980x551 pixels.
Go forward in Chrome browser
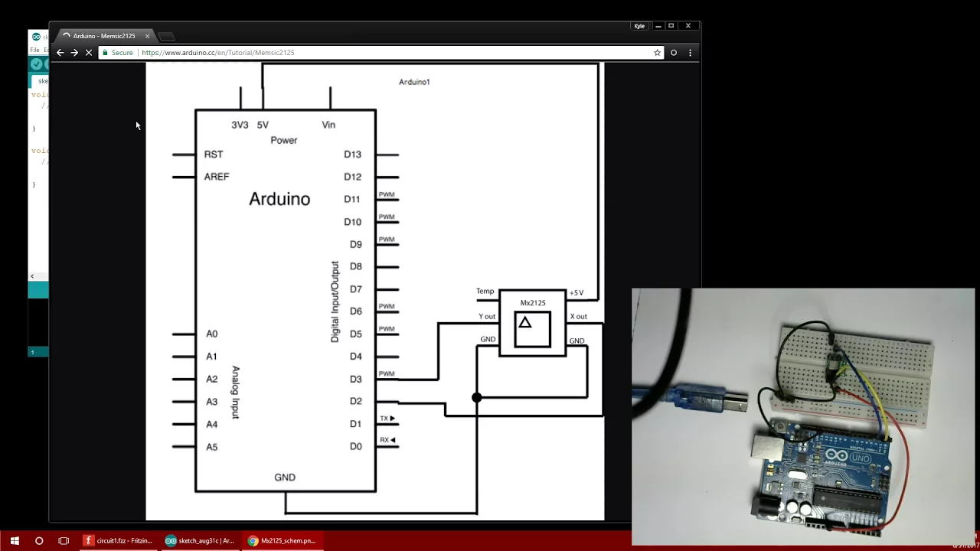74,53
